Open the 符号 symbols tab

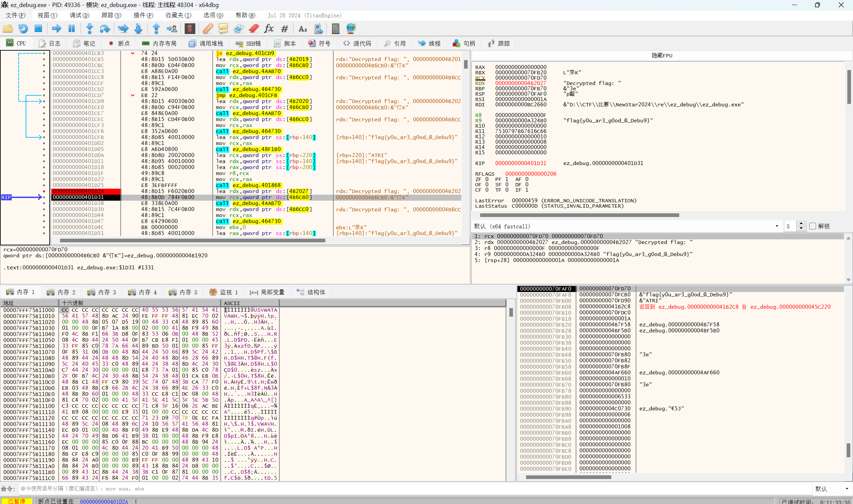(319, 43)
